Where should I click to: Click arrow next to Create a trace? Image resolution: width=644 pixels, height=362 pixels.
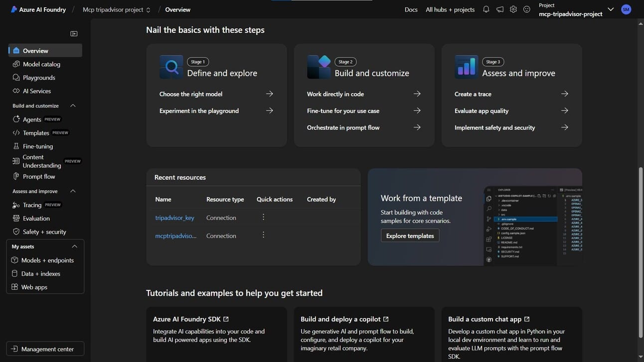point(565,94)
